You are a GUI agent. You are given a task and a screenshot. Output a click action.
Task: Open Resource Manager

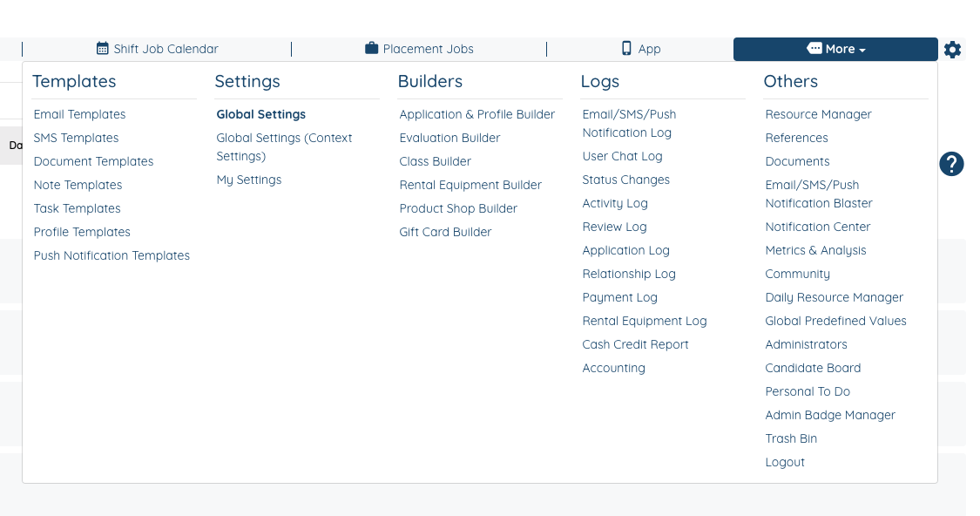point(818,114)
